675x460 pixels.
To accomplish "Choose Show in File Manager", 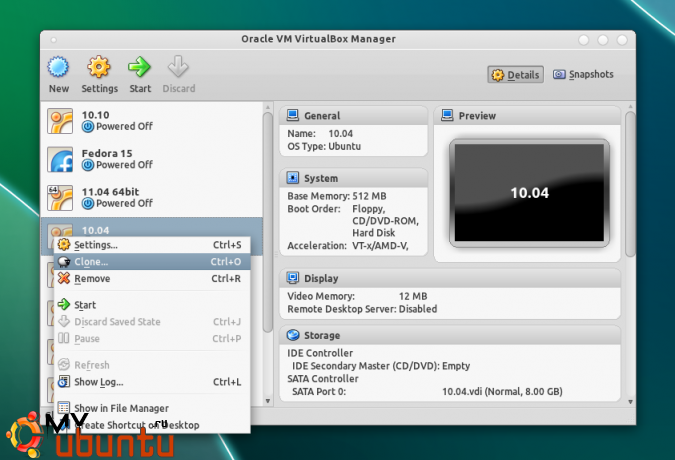I will 152,408.
